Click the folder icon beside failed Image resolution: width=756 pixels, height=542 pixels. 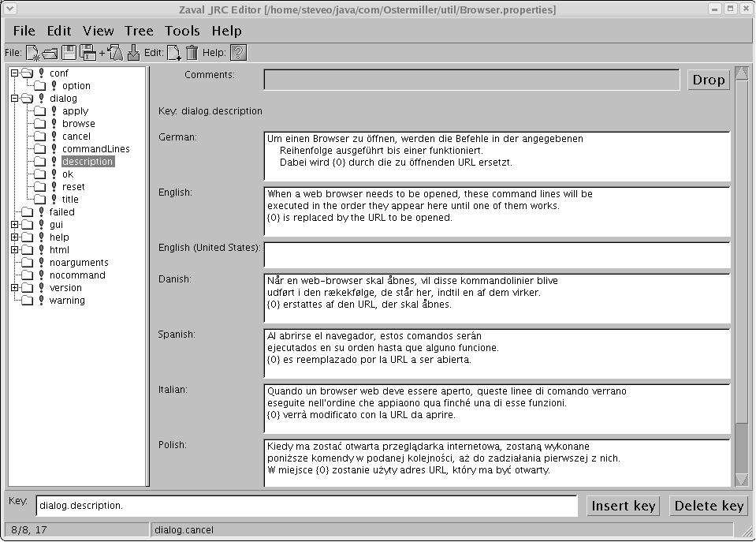coord(28,212)
